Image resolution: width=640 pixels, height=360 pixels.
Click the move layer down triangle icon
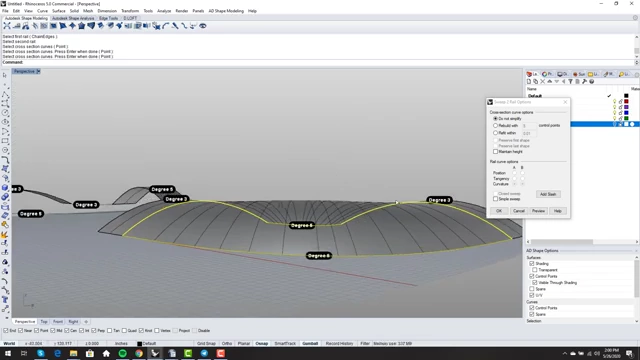pos(556,82)
